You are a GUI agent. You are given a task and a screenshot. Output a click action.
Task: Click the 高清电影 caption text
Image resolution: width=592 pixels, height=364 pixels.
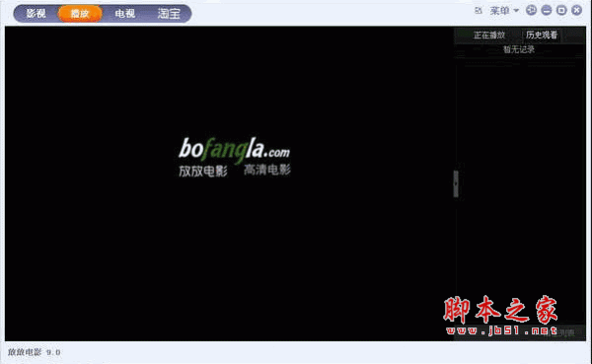267,170
